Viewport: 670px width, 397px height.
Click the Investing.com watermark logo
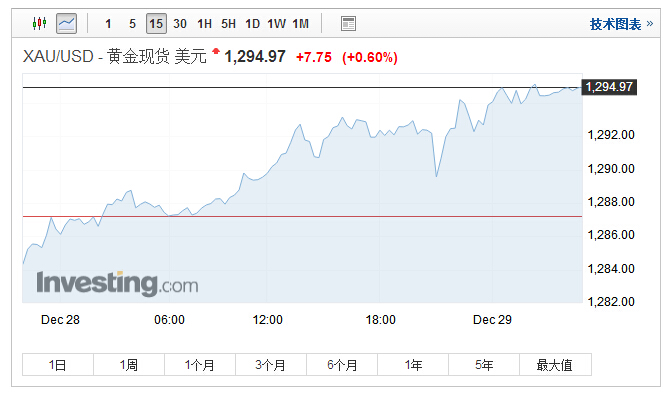[117, 283]
